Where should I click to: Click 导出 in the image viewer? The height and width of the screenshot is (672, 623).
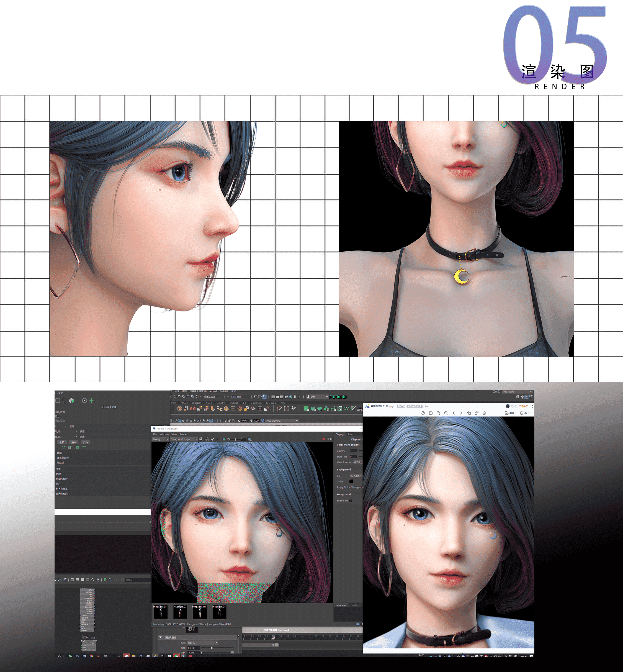[526, 413]
